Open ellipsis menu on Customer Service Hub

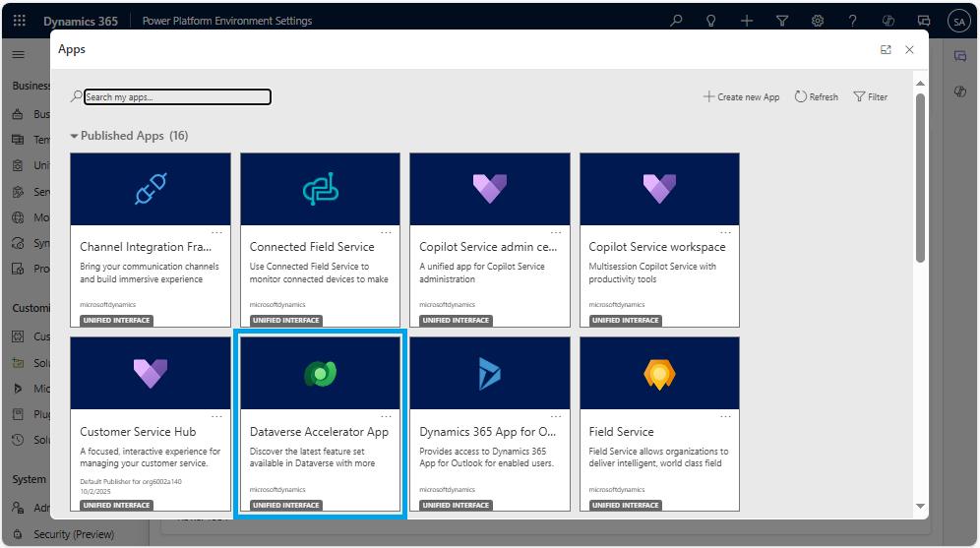point(216,417)
